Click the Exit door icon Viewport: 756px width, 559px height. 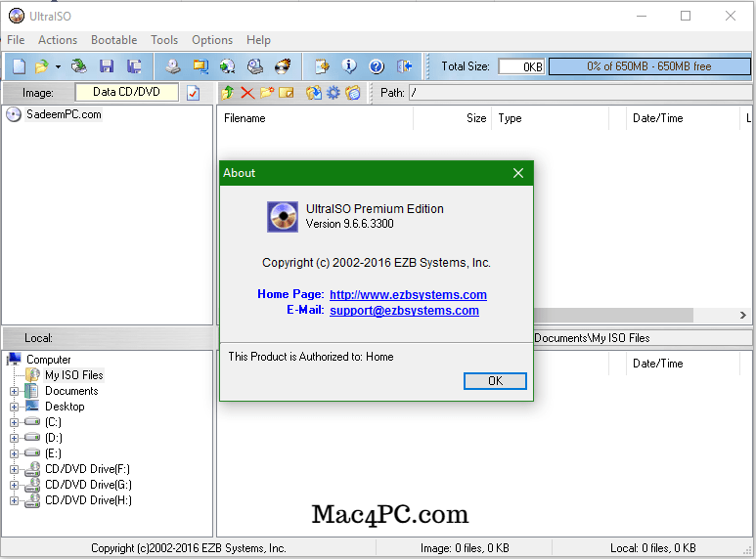point(404,66)
